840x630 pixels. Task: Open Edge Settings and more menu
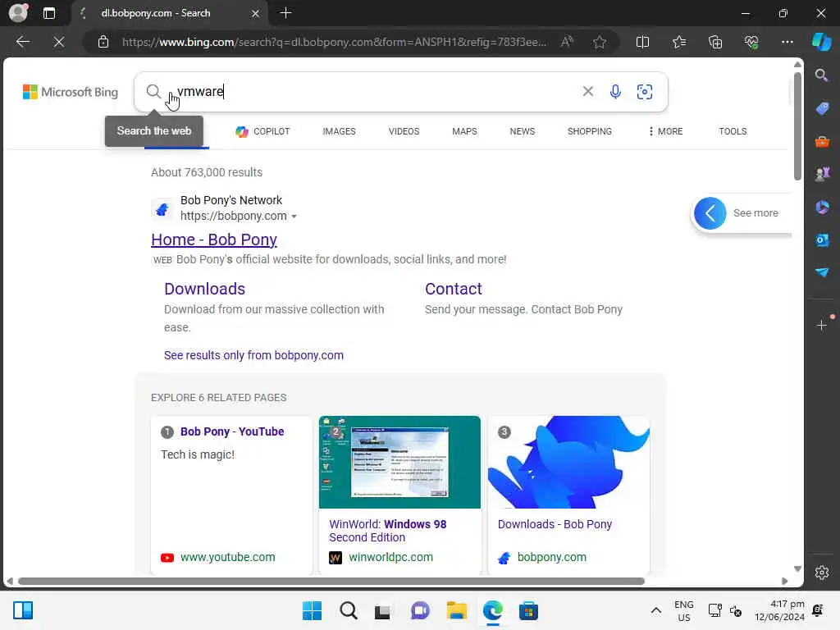pos(787,42)
